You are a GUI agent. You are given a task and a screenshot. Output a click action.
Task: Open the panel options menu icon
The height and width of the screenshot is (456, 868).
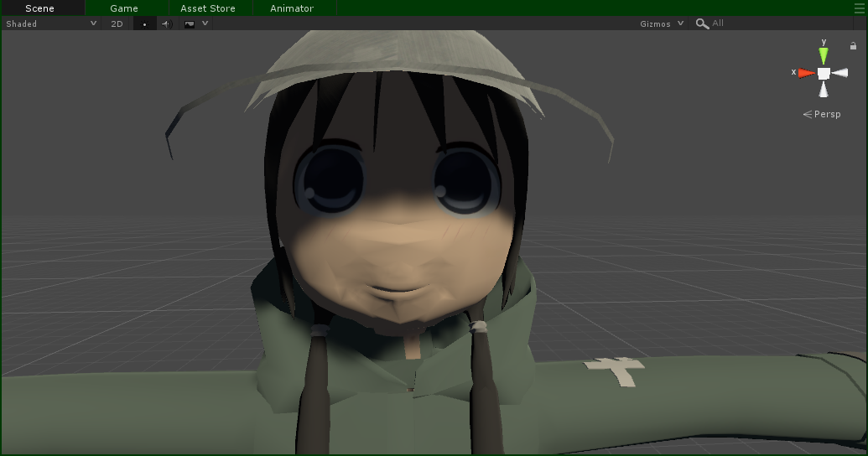pos(858,8)
